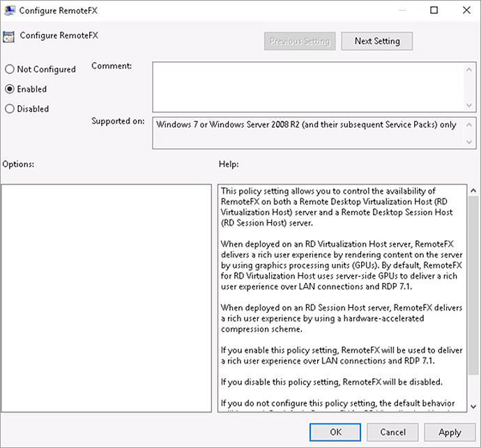Click the Comment box down scroll arrow

click(469, 105)
